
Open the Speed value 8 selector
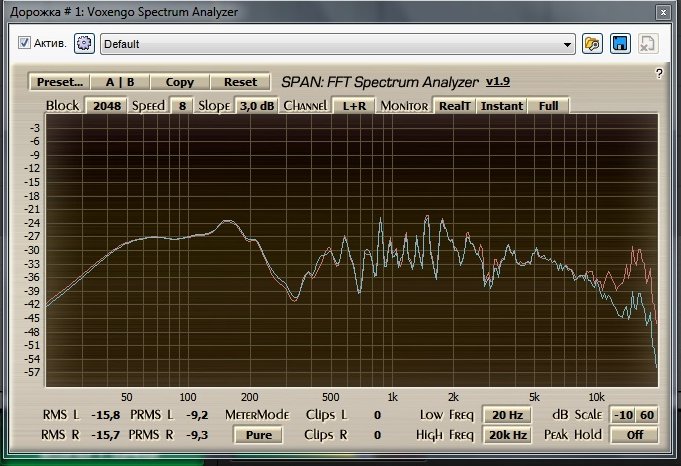[182, 106]
